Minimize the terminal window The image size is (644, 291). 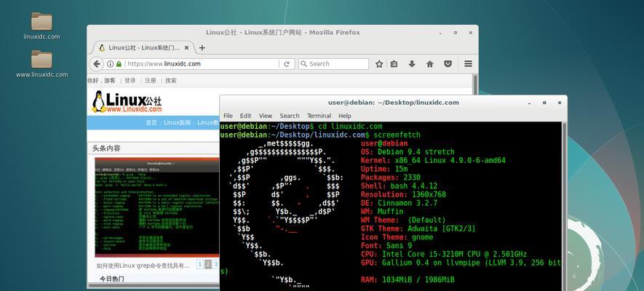(x=530, y=103)
